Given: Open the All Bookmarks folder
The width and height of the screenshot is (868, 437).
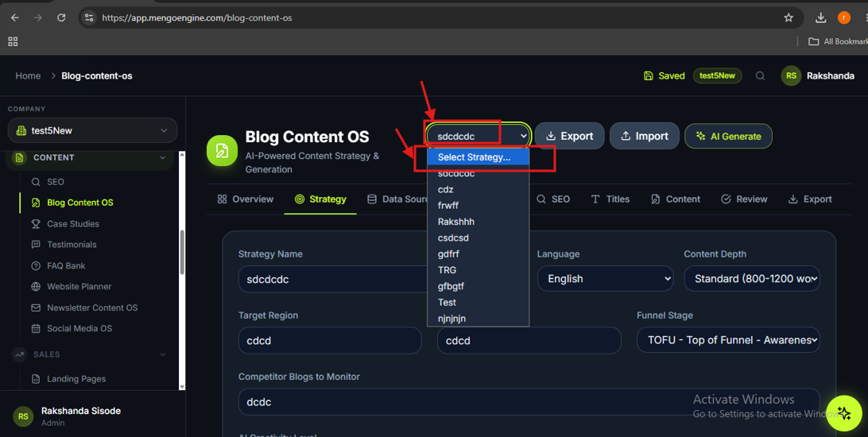Looking at the screenshot, I should [x=838, y=41].
